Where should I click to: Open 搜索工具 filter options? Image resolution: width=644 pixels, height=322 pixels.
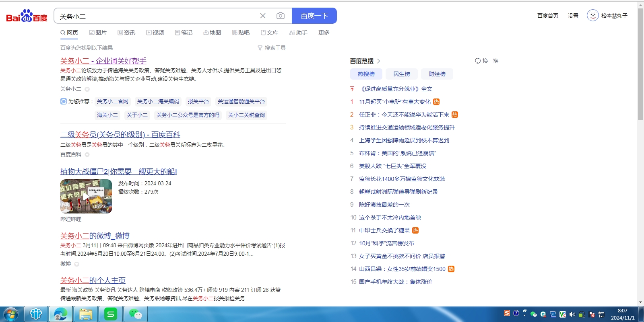[272, 48]
